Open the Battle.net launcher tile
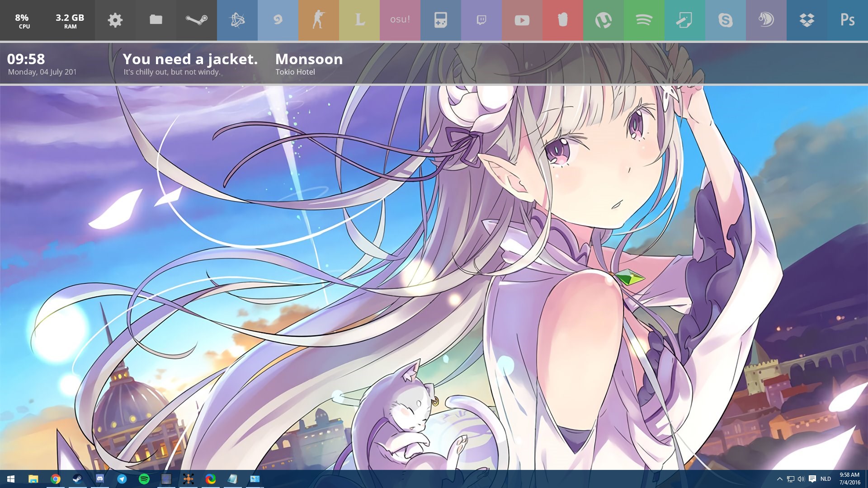 [x=237, y=20]
